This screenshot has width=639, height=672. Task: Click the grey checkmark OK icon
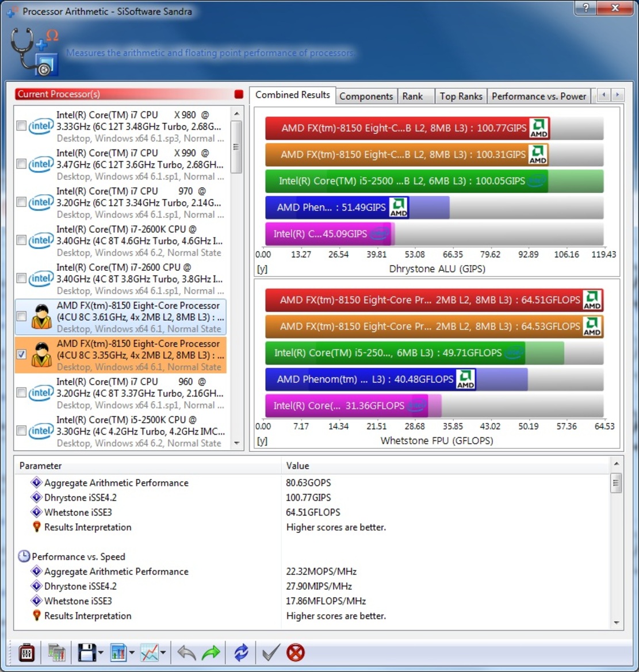[x=271, y=652]
